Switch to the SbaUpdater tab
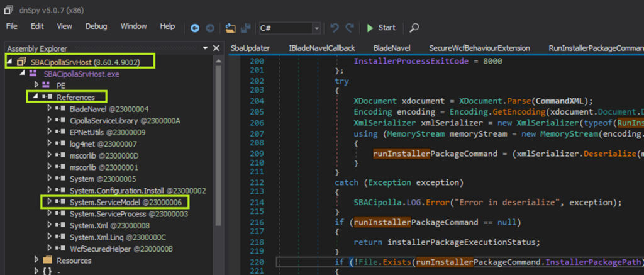Image resolution: width=644 pixels, height=275 pixels. pyautogui.click(x=250, y=48)
